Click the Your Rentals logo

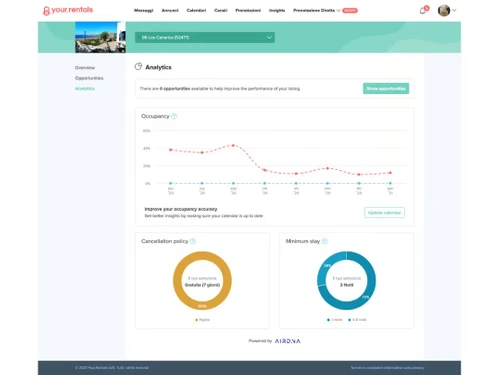(68, 10)
